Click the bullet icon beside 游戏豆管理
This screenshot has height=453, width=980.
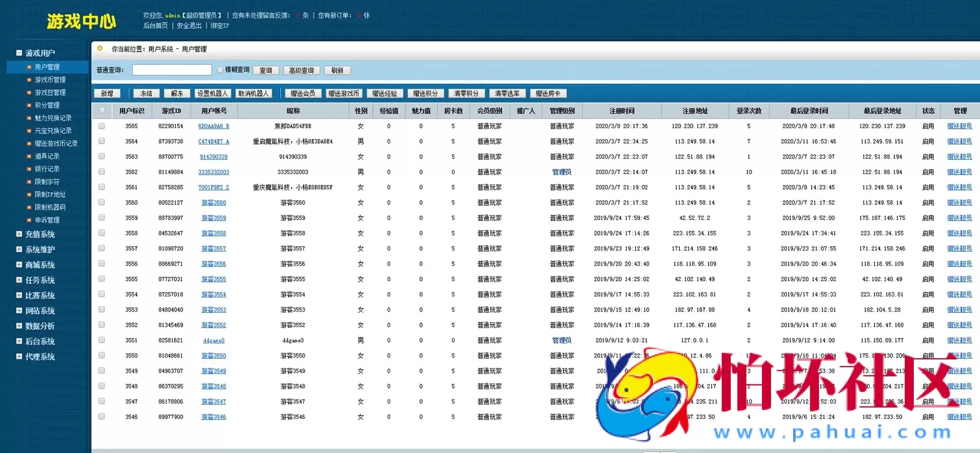(29, 92)
